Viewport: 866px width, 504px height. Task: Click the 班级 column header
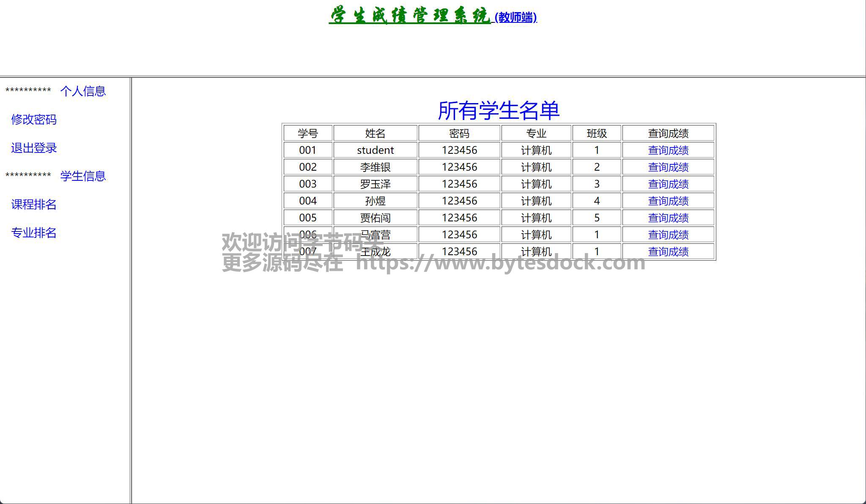[597, 133]
